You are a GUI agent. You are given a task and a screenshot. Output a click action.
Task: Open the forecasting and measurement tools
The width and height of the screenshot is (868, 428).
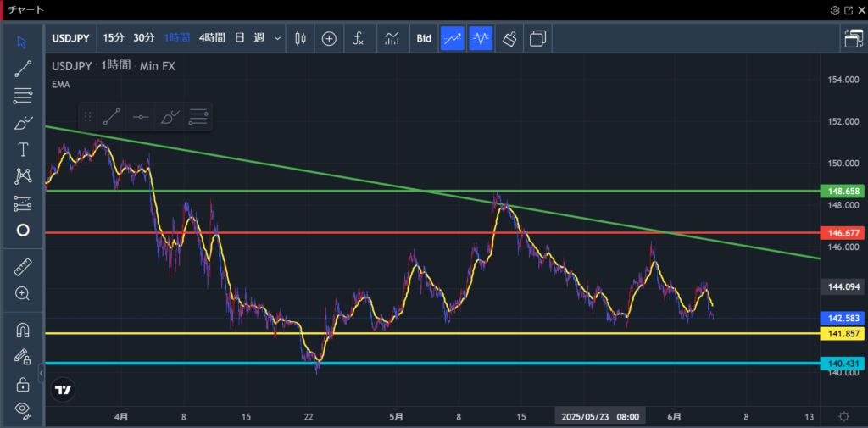pos(23,203)
